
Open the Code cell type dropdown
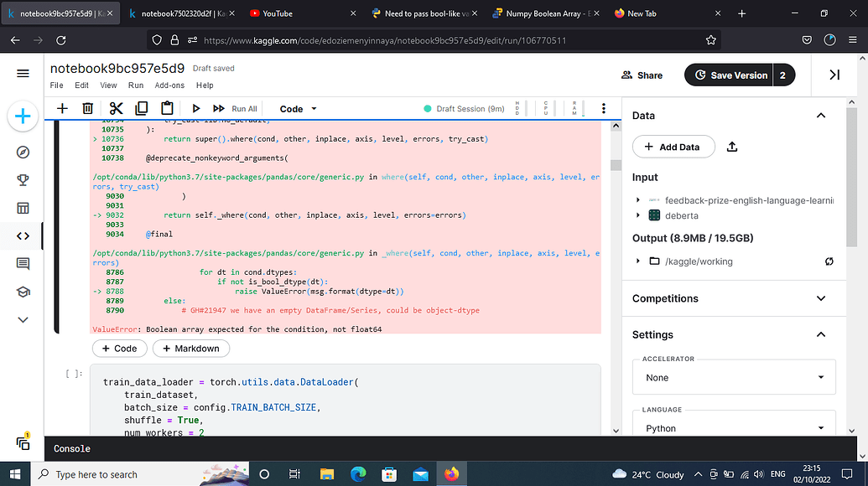[299, 109]
